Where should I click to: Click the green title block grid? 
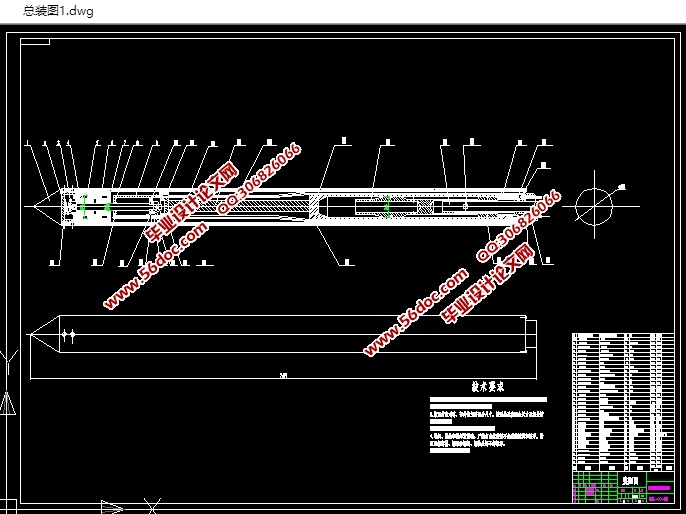[594, 490]
